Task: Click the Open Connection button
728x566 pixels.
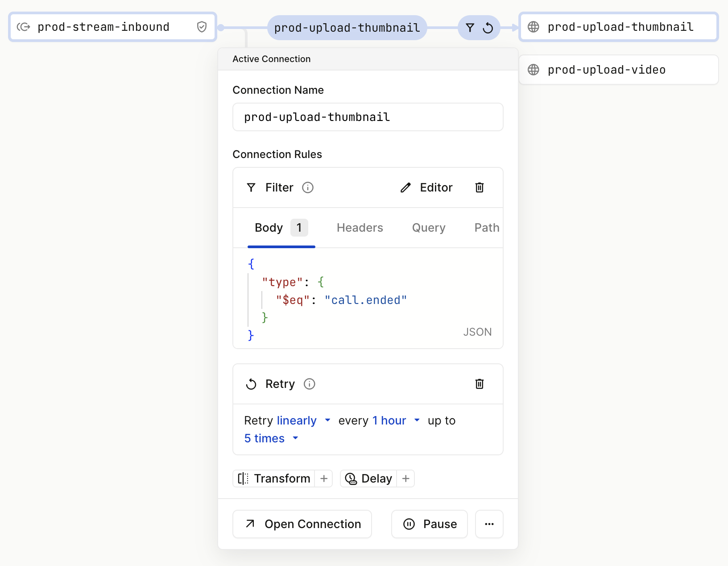Action: click(x=302, y=524)
